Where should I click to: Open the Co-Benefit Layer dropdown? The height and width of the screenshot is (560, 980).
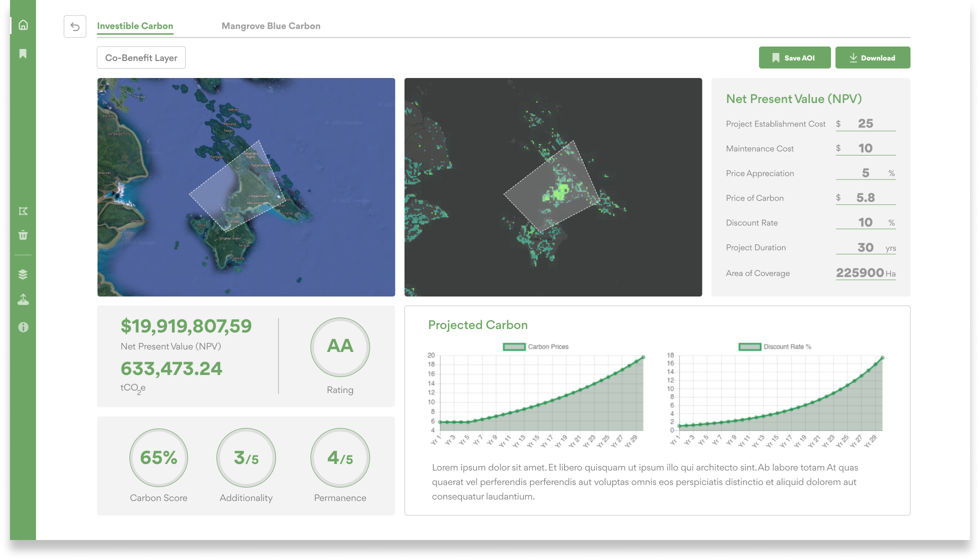point(141,57)
